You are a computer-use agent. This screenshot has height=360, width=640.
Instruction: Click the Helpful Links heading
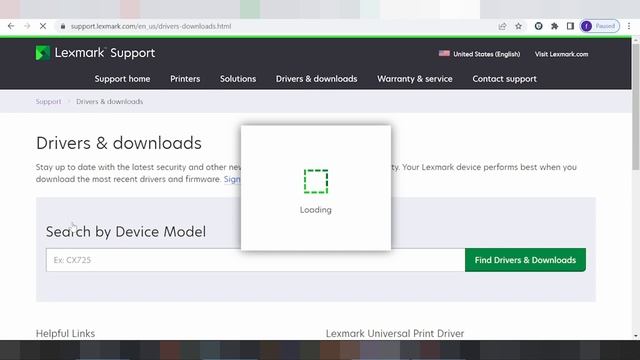pyautogui.click(x=65, y=333)
